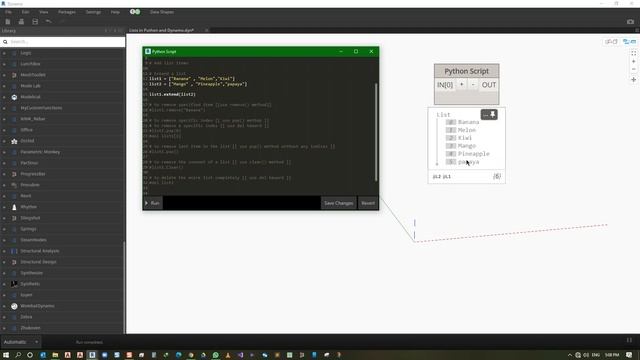This screenshot has width=640, height=360.
Task: Expand the Springs library category
Action: coord(4,229)
